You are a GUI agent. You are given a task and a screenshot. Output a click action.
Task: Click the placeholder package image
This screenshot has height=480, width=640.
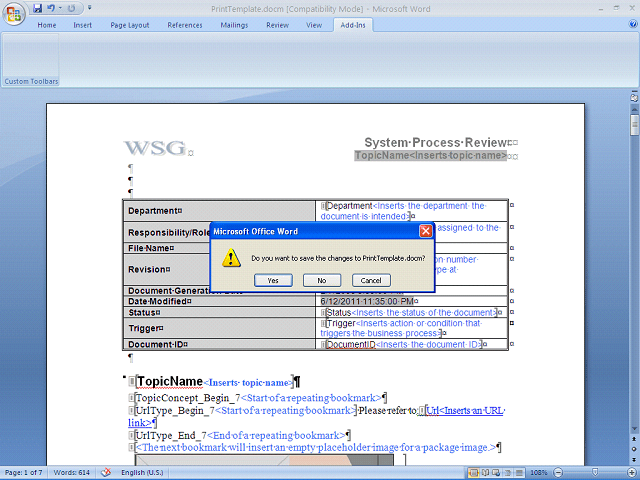[x=264, y=460]
